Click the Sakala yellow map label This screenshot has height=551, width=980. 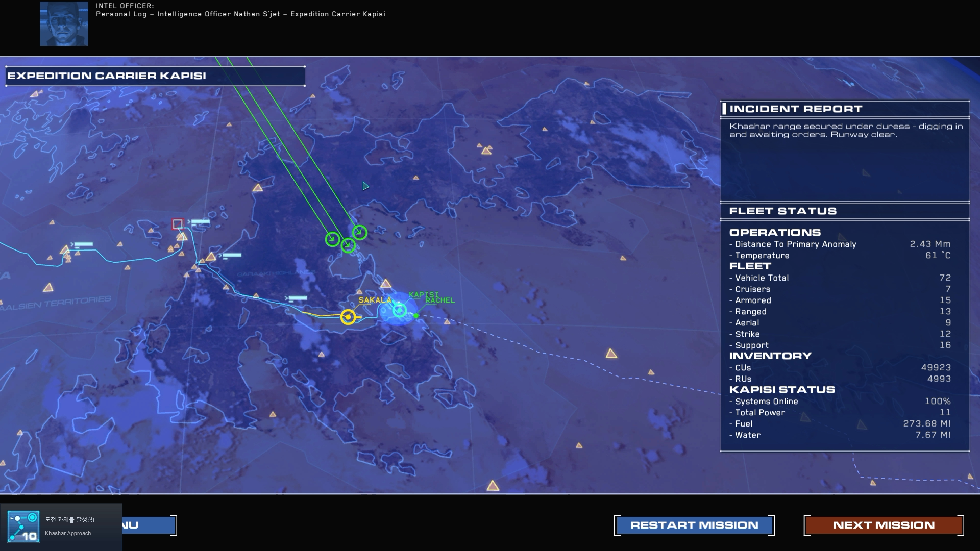[x=374, y=300]
